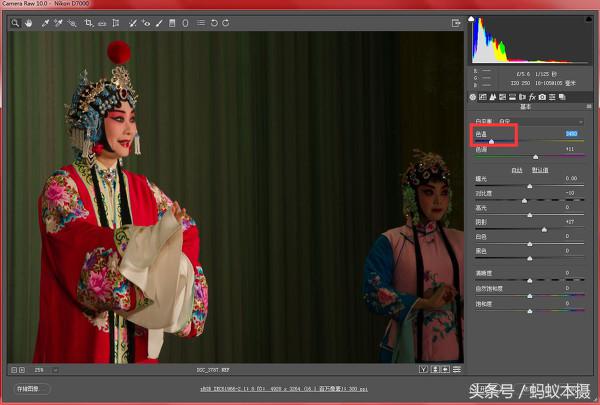Adjust the Whites slider handle

[x=530, y=244]
